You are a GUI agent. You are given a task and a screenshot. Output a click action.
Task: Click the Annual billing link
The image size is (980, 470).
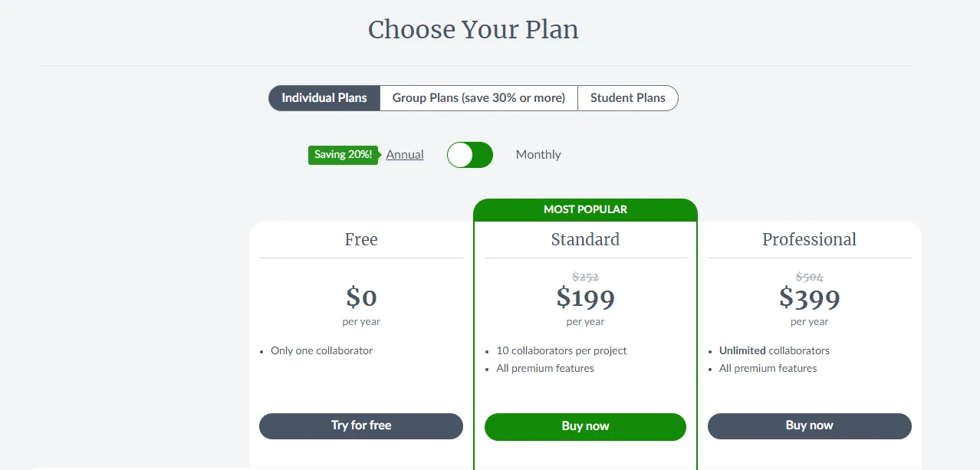tap(405, 155)
